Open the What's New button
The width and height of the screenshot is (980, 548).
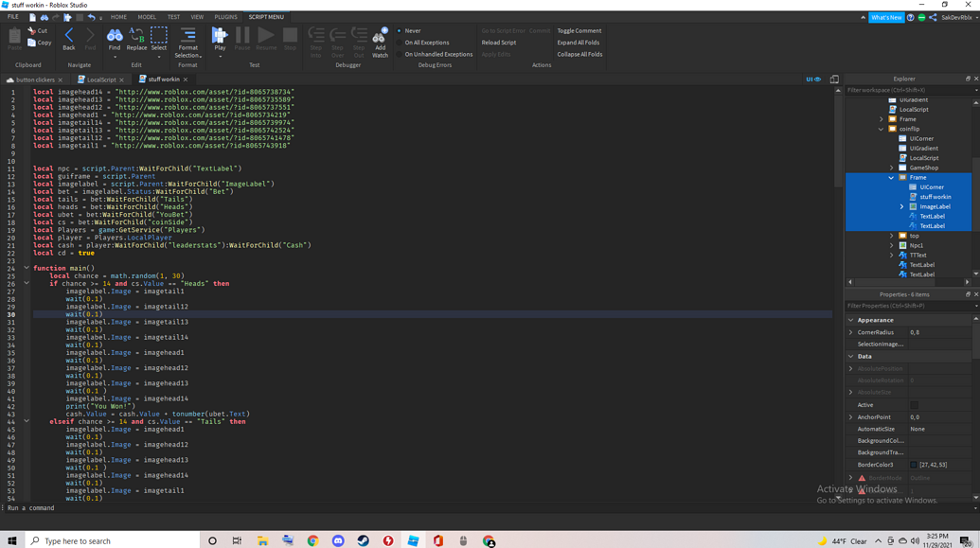tap(886, 17)
